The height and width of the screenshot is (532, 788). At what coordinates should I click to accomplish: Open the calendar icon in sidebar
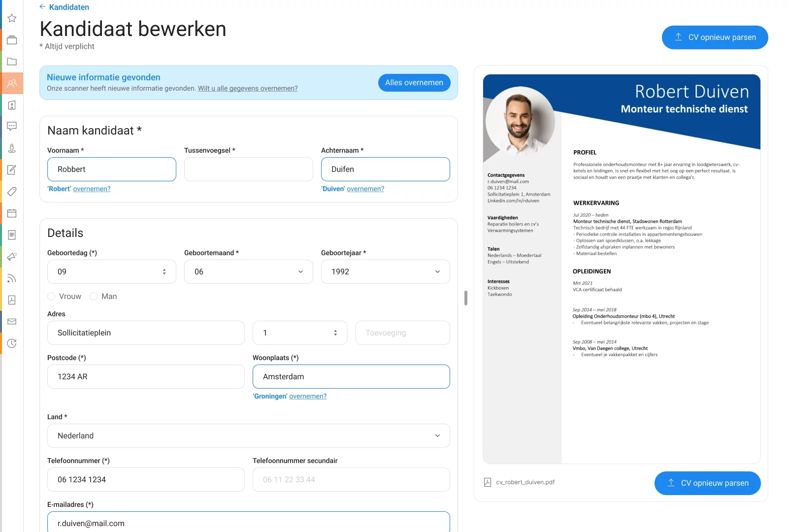tap(12, 213)
